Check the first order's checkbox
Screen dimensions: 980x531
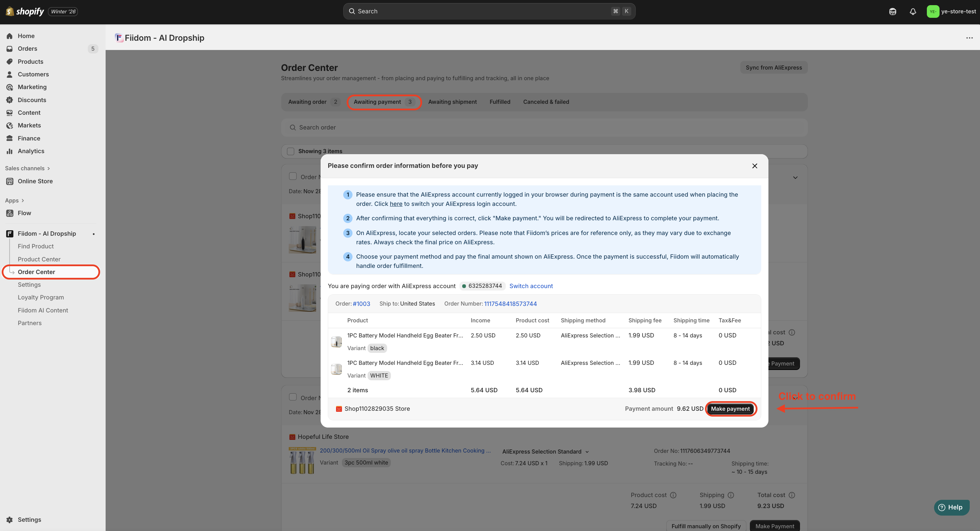[292, 176]
